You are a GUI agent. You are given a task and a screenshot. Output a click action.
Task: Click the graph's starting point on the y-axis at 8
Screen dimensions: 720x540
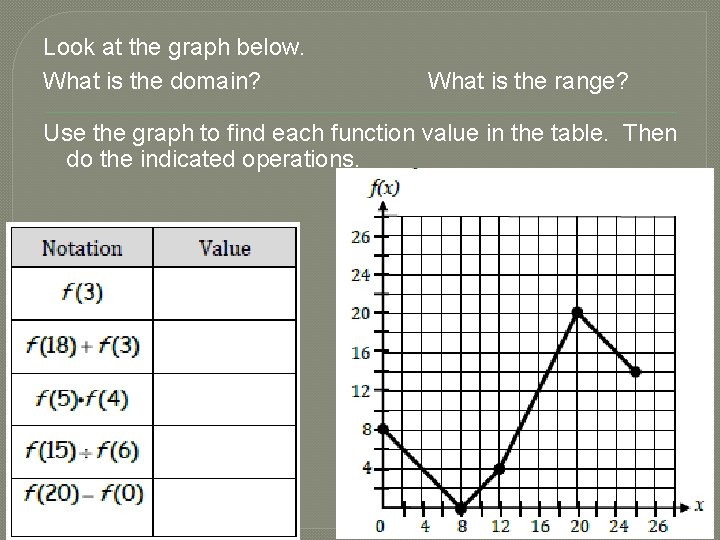coord(382,429)
